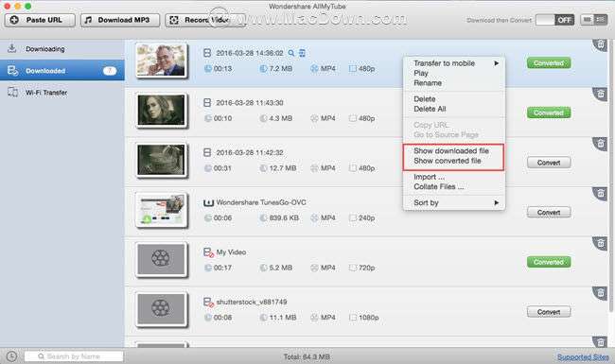Click the Downloaded count badge
The height and width of the screenshot is (364, 615).
coord(110,71)
